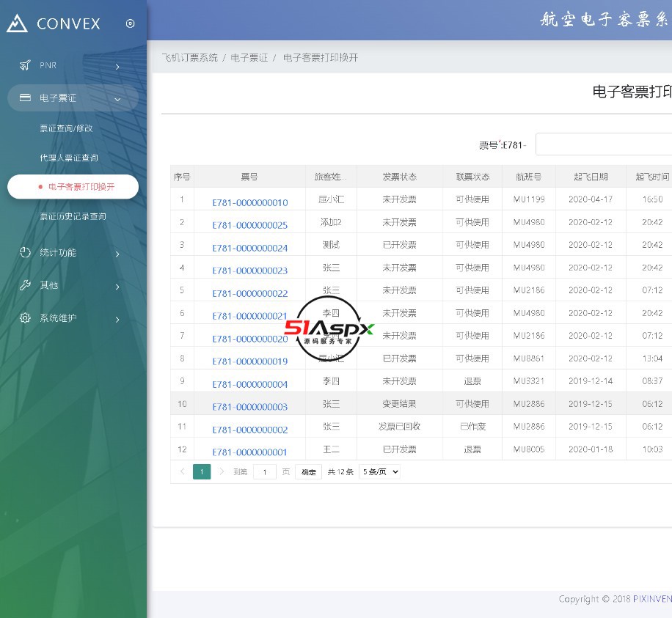672x618 pixels.
Task: Click the 确定 pagination button
Action: [309, 472]
